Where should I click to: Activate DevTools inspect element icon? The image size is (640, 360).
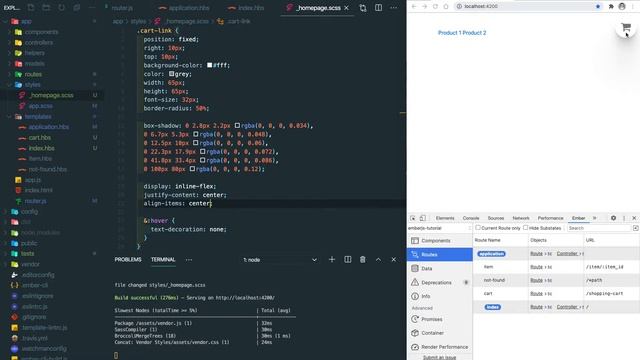[413, 218]
